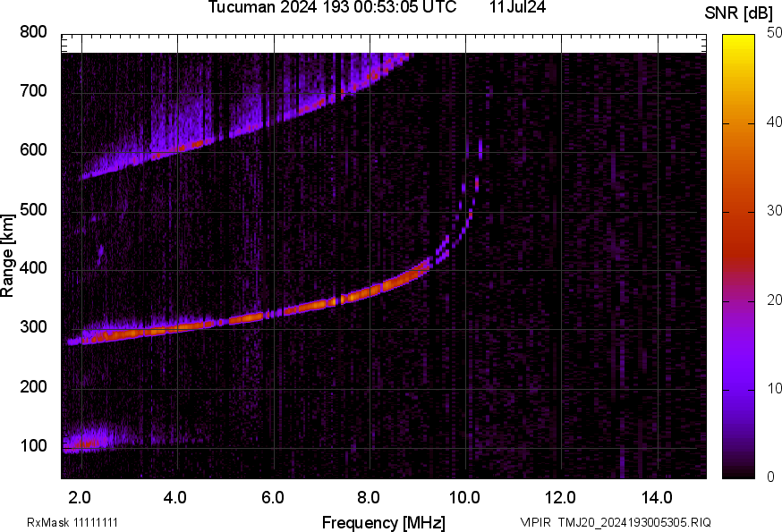Click the range tick label 300
The height and width of the screenshot is (532, 782).
33,327
